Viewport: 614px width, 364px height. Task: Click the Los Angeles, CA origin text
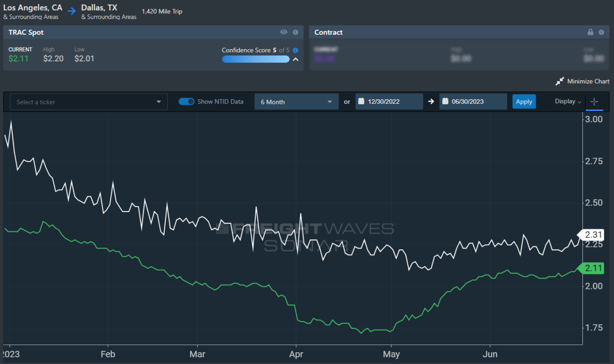click(x=33, y=8)
